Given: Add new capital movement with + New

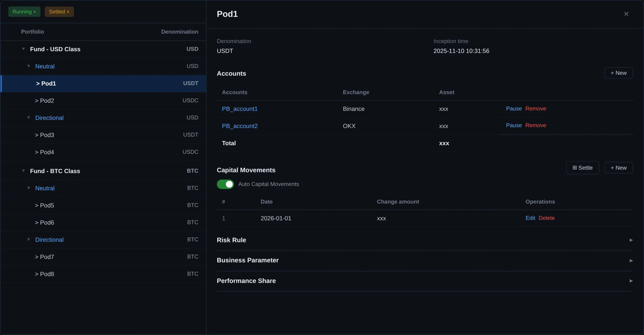Looking at the screenshot, I should pyautogui.click(x=618, y=168).
